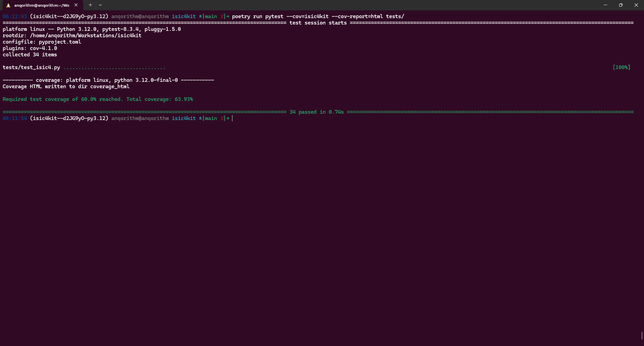Click the scrollbar thumb at the bottom right
This screenshot has width=644, height=346.
click(x=642, y=335)
